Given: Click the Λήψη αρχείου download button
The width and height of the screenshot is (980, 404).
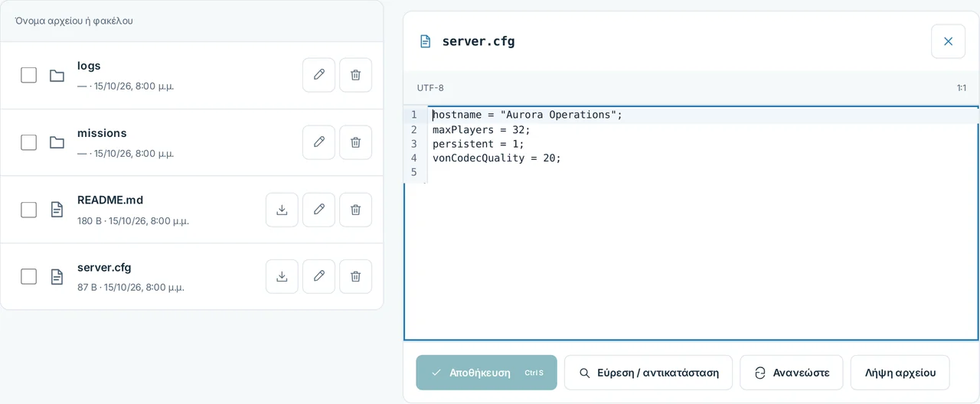Looking at the screenshot, I should [x=900, y=373].
